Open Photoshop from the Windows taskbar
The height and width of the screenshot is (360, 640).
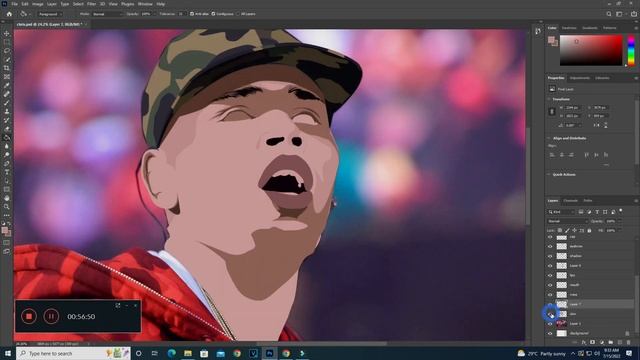pos(269,353)
